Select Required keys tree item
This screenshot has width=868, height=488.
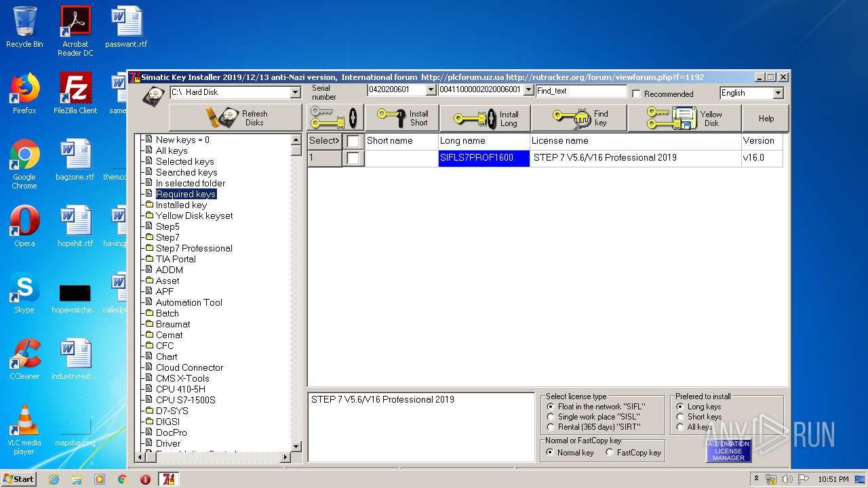click(186, 194)
